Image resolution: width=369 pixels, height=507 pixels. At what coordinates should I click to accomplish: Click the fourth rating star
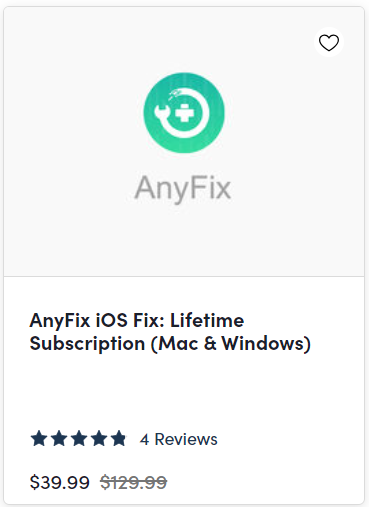(99, 439)
